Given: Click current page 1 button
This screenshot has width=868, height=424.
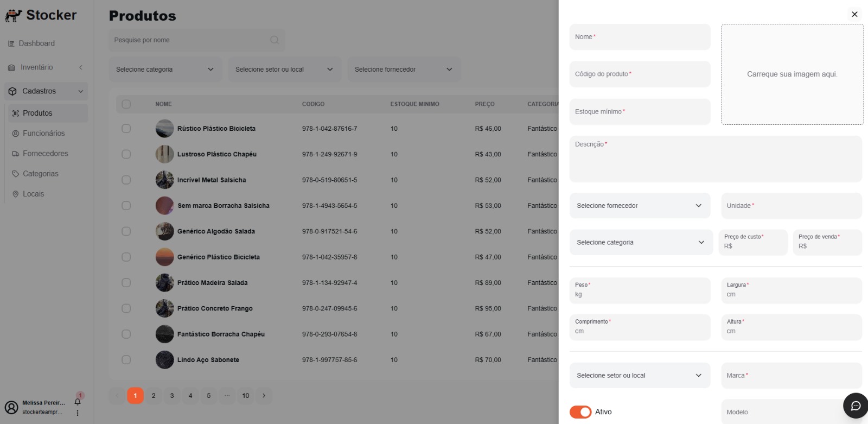Looking at the screenshot, I should 135,396.
